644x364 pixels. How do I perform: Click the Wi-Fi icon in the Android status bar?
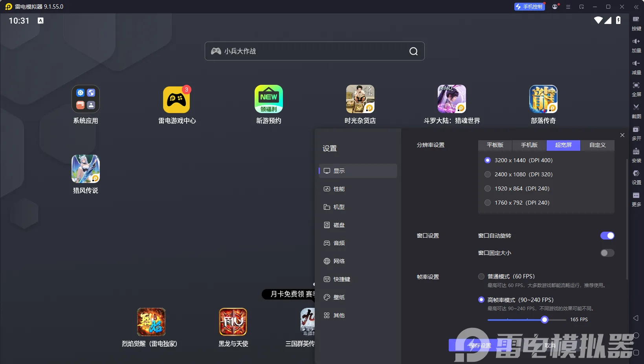coord(598,20)
